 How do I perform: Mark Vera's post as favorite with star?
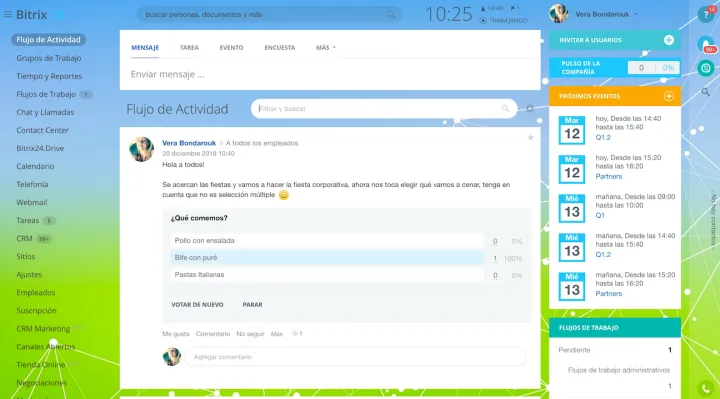tap(530, 137)
